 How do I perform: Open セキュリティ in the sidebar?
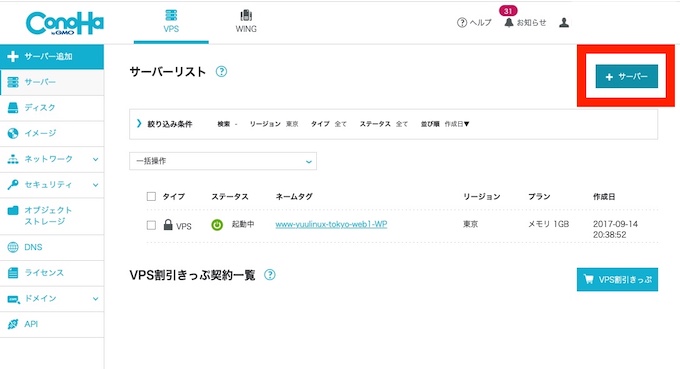pyautogui.click(x=52, y=185)
